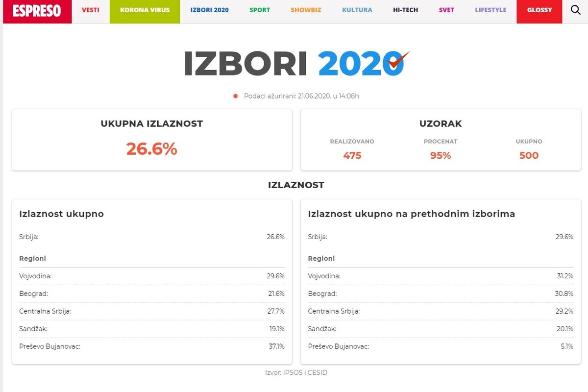The width and height of the screenshot is (588, 392).
Task: Click the Izlaznost ukupno na prethodnim izborima heading
Action: pyautogui.click(x=411, y=214)
